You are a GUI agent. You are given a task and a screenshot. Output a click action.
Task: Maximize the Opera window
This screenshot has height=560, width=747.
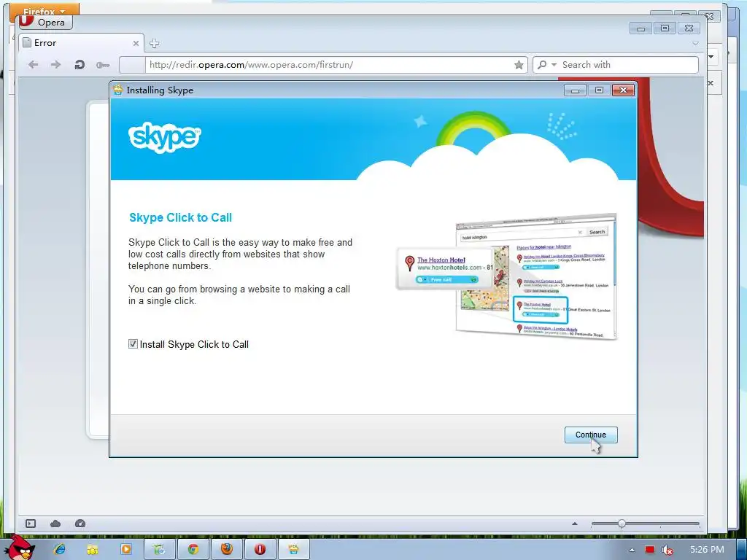pos(665,28)
